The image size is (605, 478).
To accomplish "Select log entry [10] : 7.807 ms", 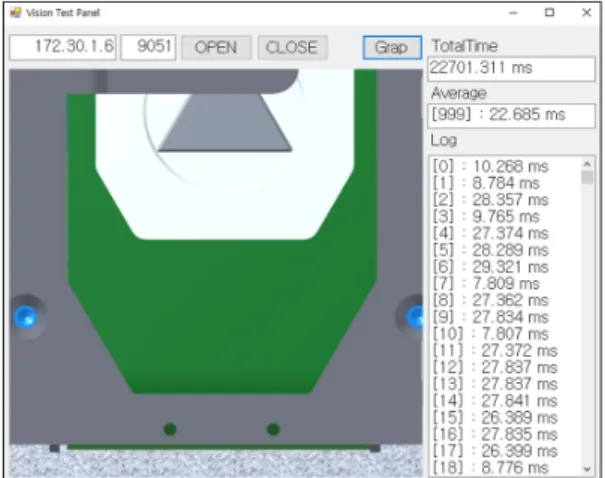I will (x=490, y=334).
